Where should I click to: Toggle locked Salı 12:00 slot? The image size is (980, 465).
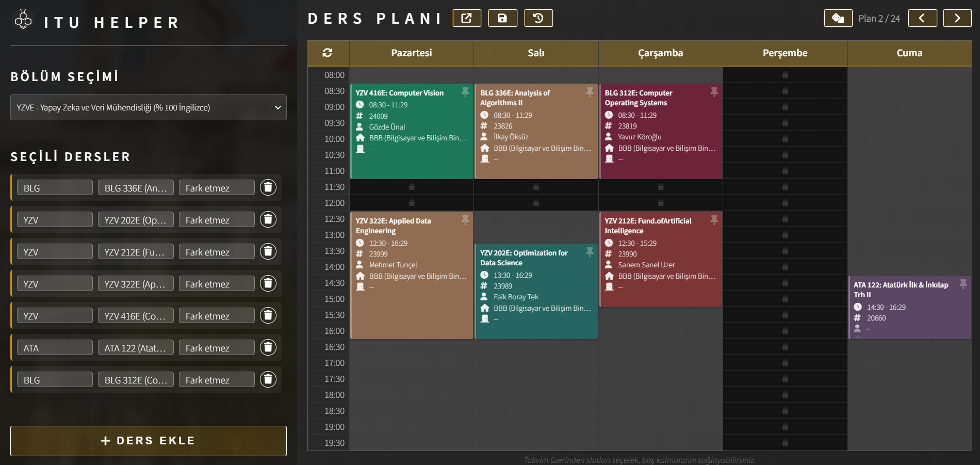point(536,203)
